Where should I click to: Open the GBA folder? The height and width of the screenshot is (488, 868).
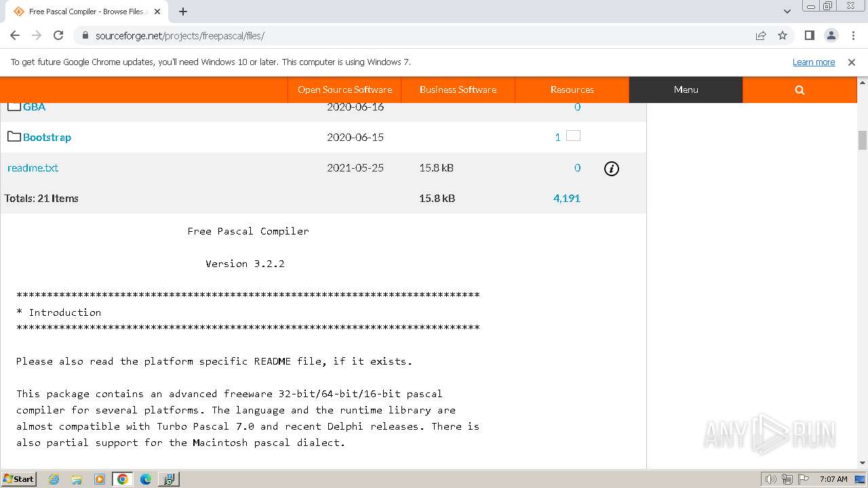pos(34,106)
